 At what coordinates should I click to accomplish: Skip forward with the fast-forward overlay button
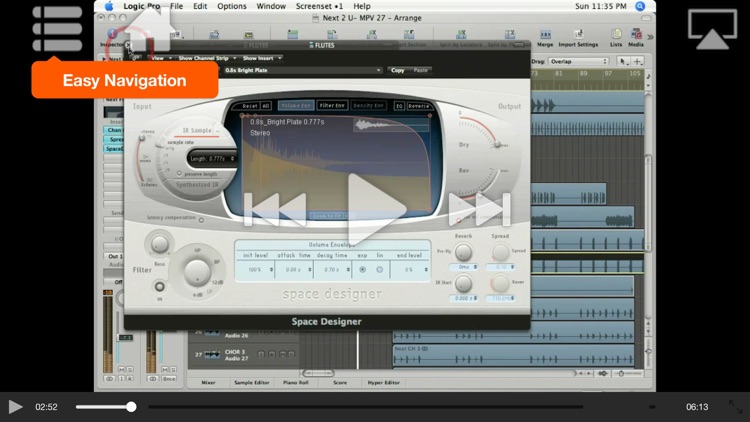click(x=480, y=209)
